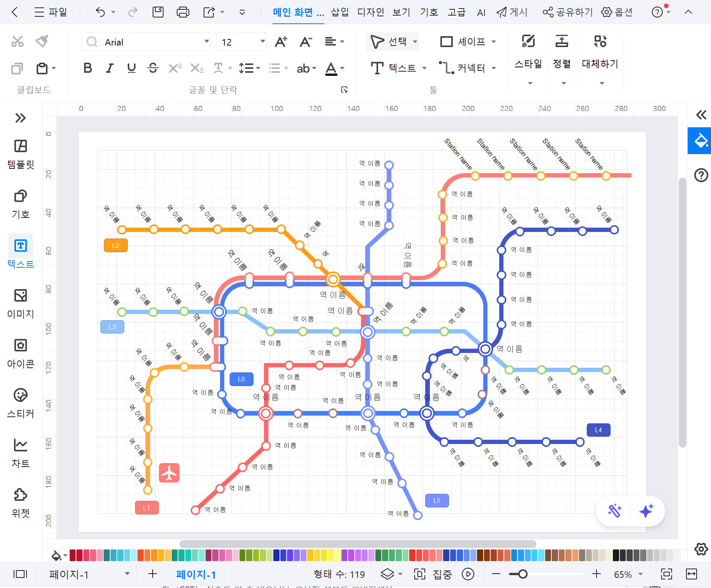Decrease font size

point(306,42)
